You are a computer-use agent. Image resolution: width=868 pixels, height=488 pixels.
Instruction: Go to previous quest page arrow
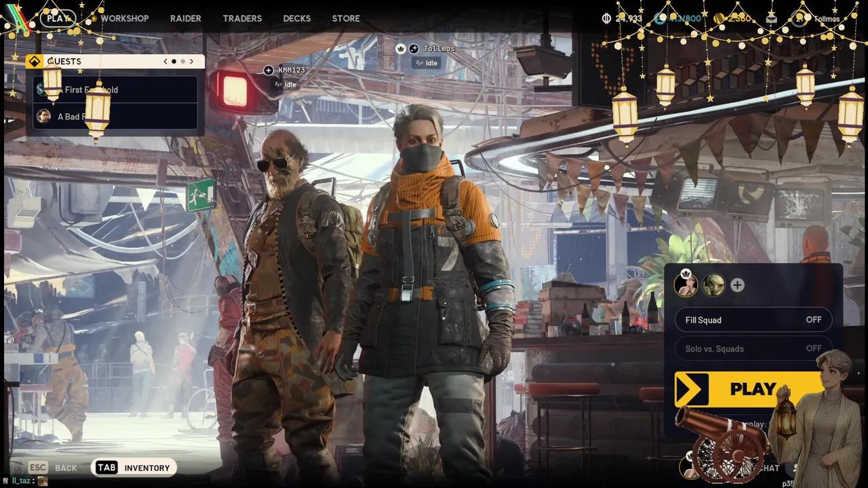(165, 61)
